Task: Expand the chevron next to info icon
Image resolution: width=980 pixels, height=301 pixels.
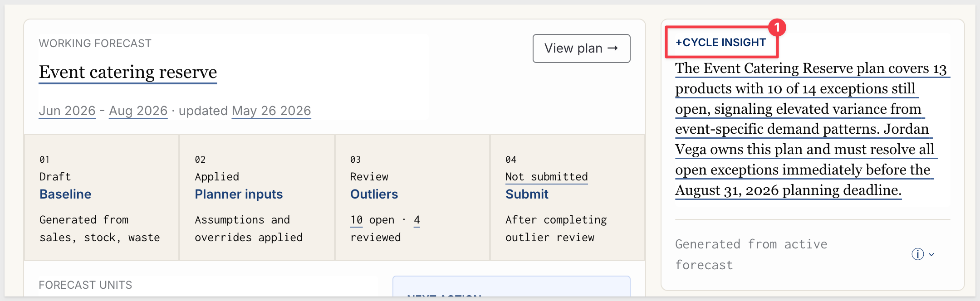Action: pyautogui.click(x=931, y=254)
